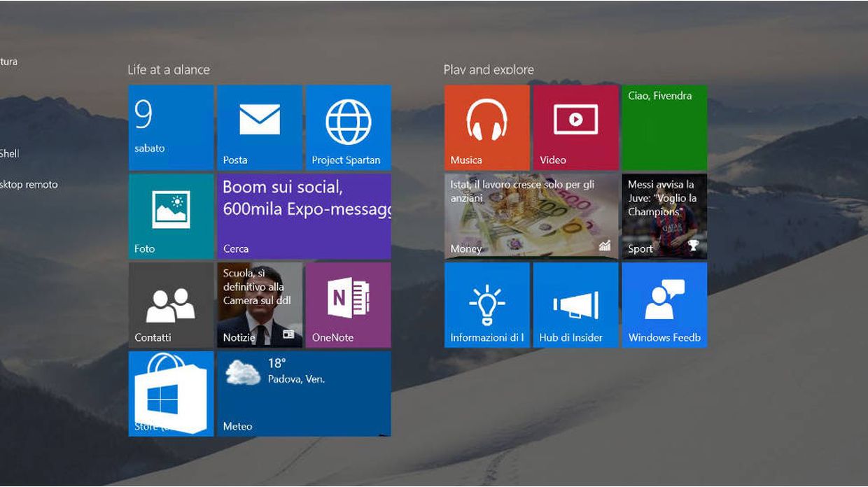
Task: Open the Video tile
Action: pos(575,127)
